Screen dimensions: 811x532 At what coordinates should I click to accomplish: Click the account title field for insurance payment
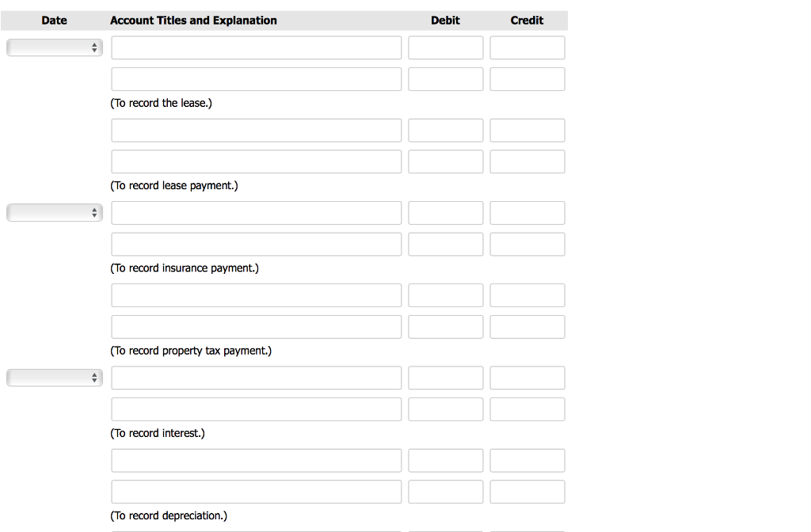pos(256,212)
